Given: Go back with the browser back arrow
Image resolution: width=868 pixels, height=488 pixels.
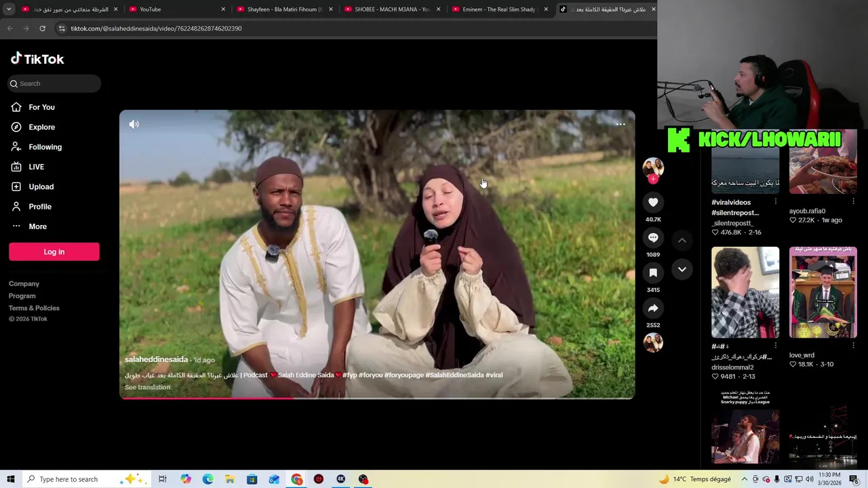Looking at the screenshot, I should point(9,28).
